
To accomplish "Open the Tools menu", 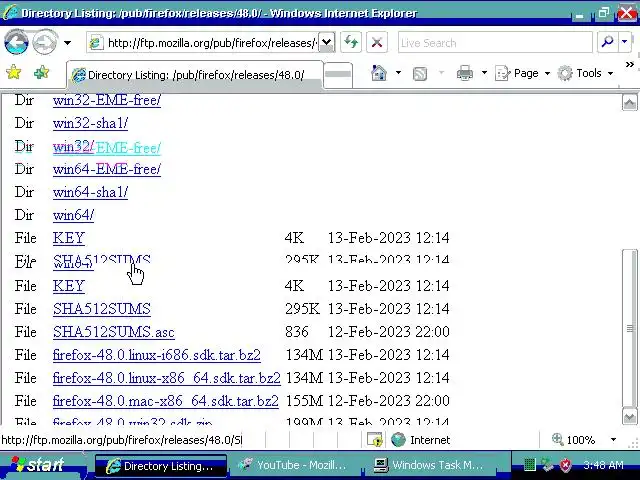I will [x=586, y=73].
